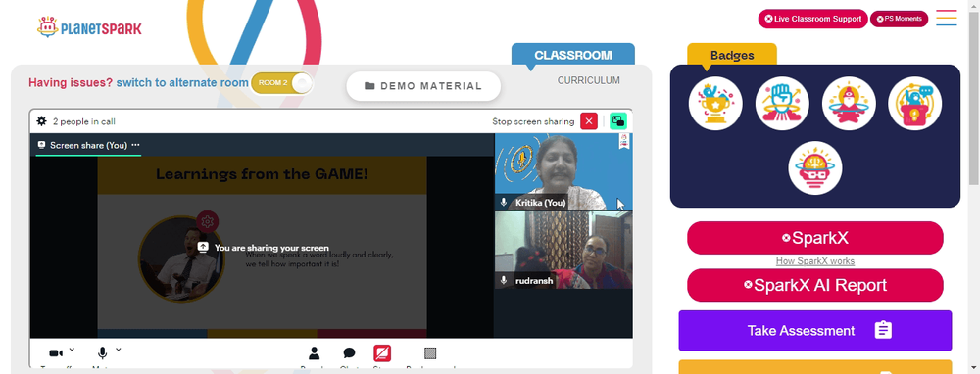
Task: Click gear icon on shared slide image
Action: tap(208, 221)
